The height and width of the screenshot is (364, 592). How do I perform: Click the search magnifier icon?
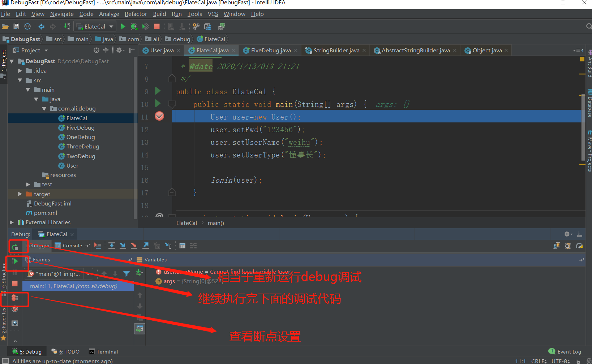coord(589,26)
